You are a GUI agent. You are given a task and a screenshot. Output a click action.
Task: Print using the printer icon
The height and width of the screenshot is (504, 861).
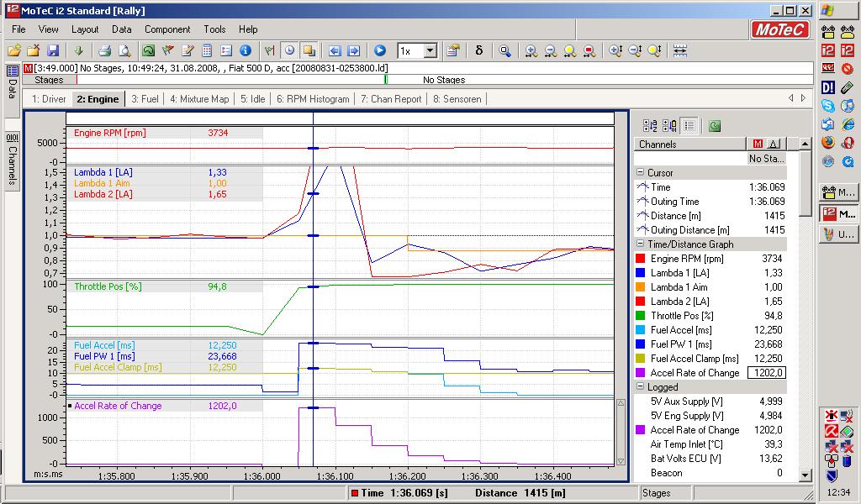[x=104, y=51]
